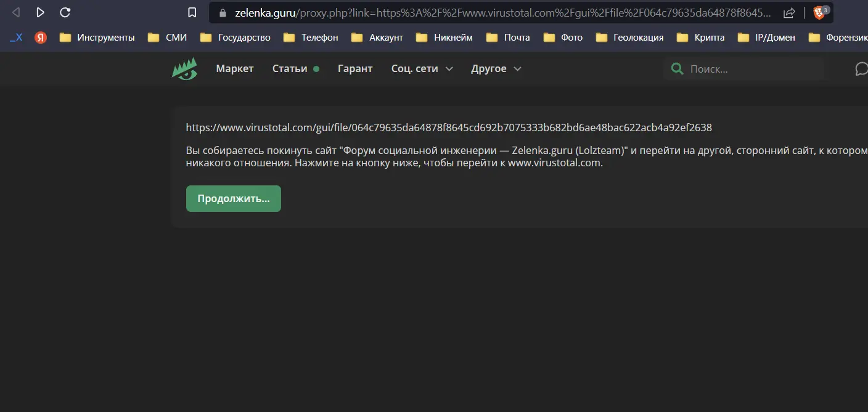
Task: Open the Геолокация bookmarks folder
Action: point(630,38)
